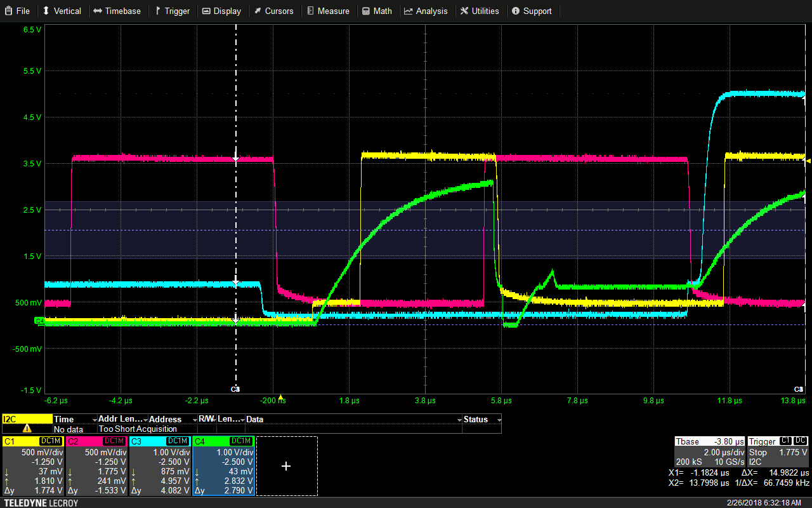Open the C1 channel descriptor box
Image resolution: width=812 pixels, height=508 pixels.
(33, 466)
